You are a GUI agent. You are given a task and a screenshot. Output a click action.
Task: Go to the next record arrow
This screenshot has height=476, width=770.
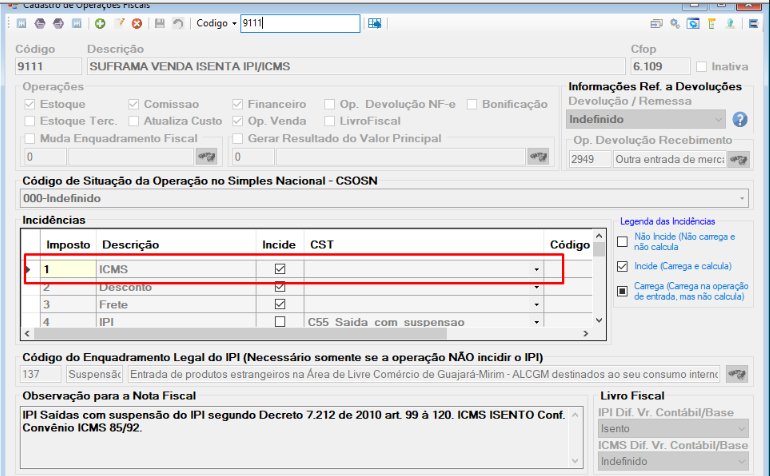58,23
